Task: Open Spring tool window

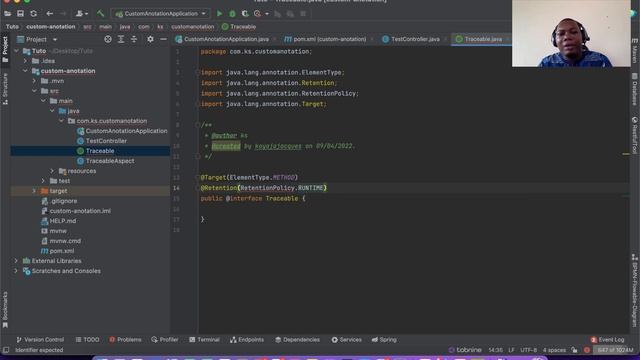Action: click(x=384, y=340)
